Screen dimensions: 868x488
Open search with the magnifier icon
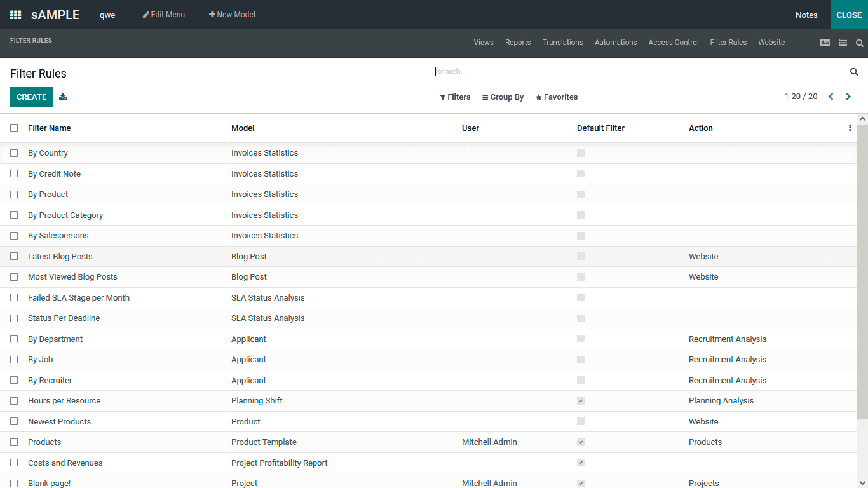pyautogui.click(x=859, y=43)
